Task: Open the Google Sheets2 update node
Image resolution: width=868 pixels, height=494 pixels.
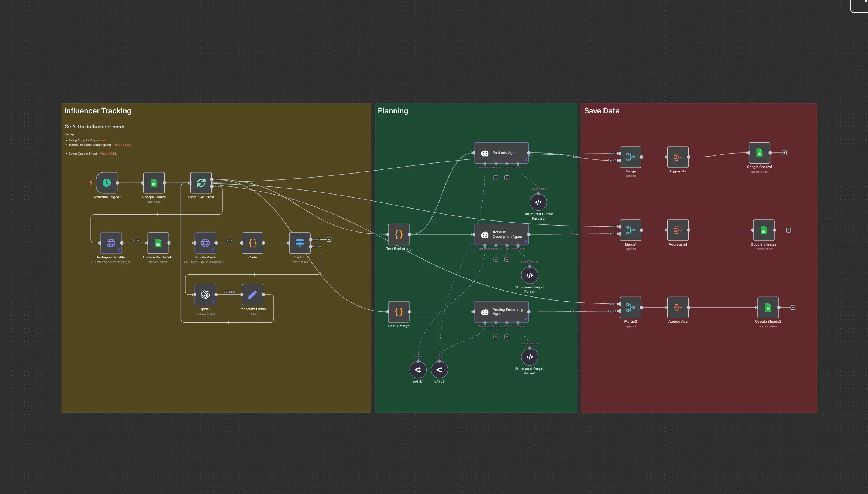Action: (764, 230)
